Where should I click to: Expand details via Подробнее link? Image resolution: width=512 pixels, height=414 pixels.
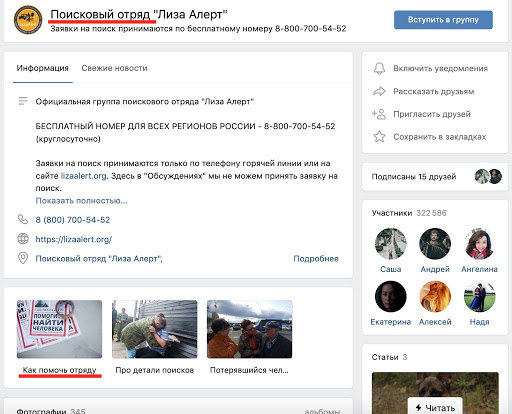tap(316, 259)
